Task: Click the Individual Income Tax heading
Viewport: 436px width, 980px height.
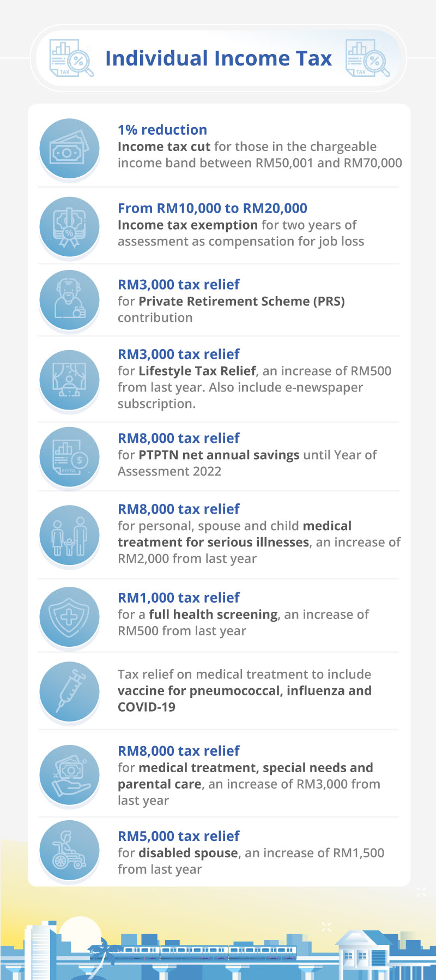Action: [219, 58]
